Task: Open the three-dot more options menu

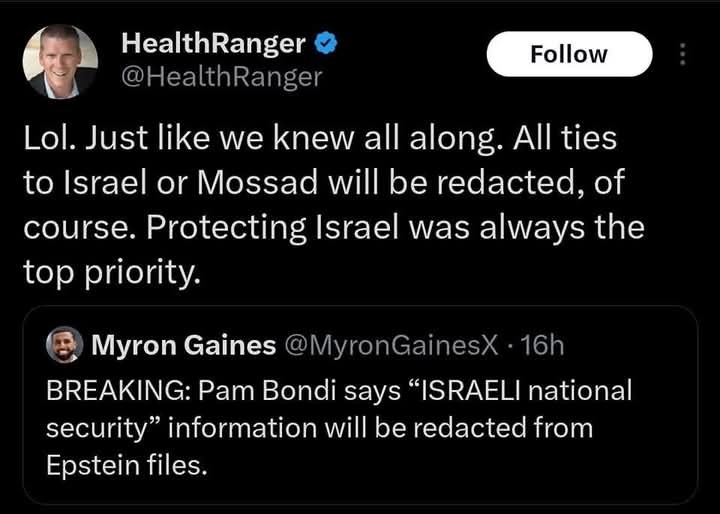Action: coord(683,55)
